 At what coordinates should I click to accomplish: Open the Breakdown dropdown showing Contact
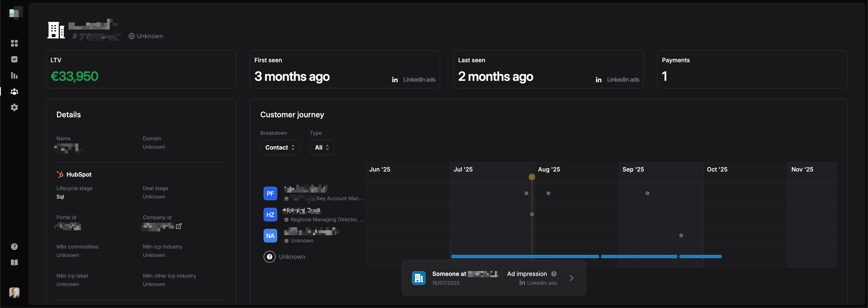point(280,147)
